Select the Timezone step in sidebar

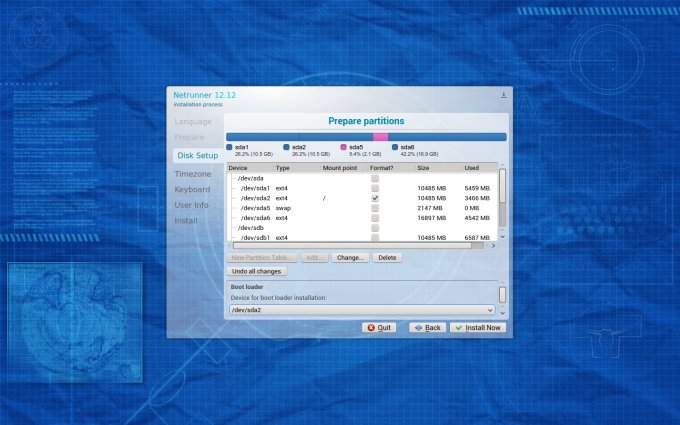[x=193, y=174]
